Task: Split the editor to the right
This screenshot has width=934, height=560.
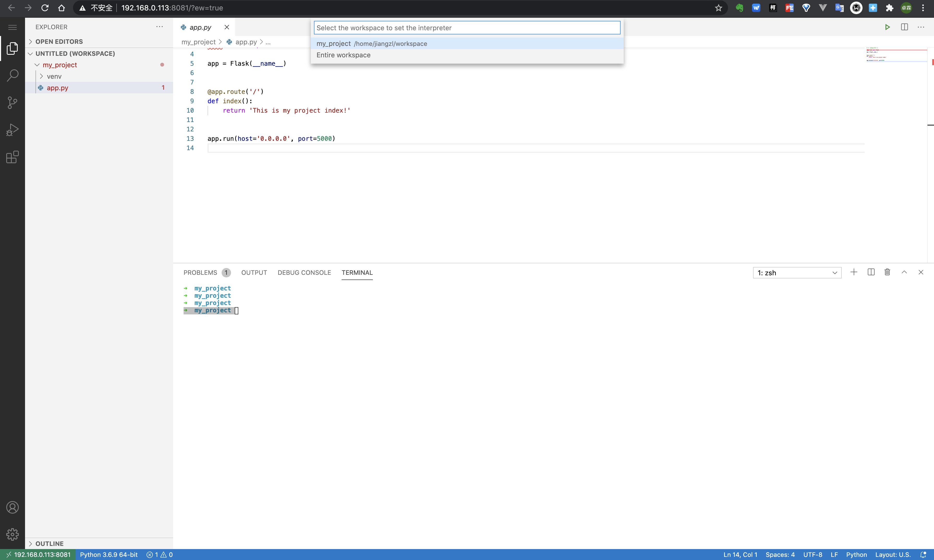Action: (904, 27)
